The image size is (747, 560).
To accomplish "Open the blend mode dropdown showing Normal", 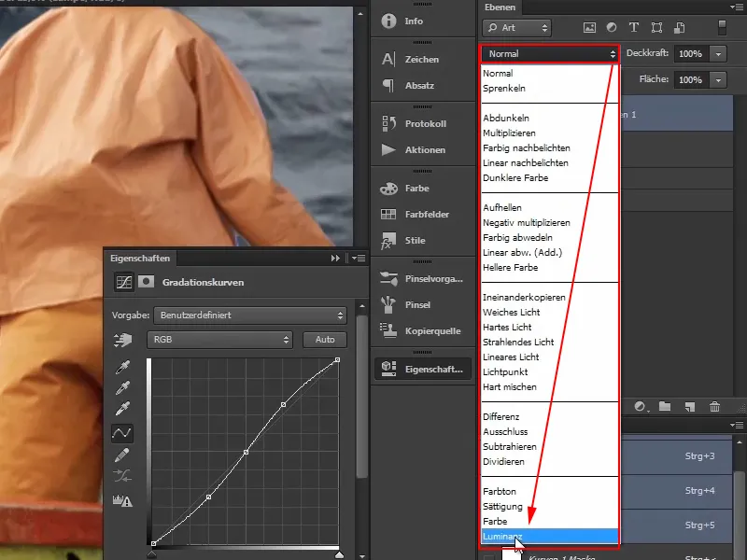I will (550, 54).
